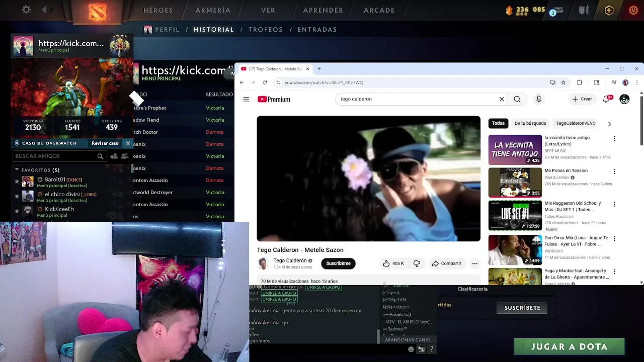This screenshot has height=362, width=644.
Task: Open the APRENDER menu
Action: coord(323,10)
